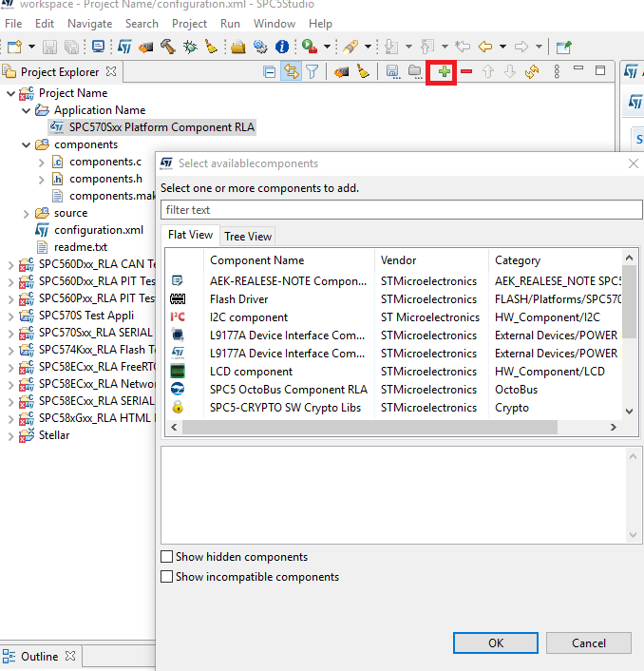This screenshot has height=671, width=644.
Task: Open the Window menu
Action: pos(275,24)
